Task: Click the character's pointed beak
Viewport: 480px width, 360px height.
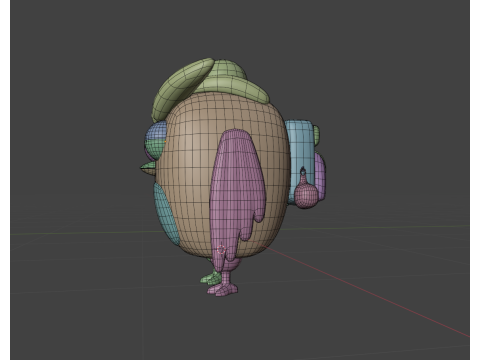Action: click(148, 168)
